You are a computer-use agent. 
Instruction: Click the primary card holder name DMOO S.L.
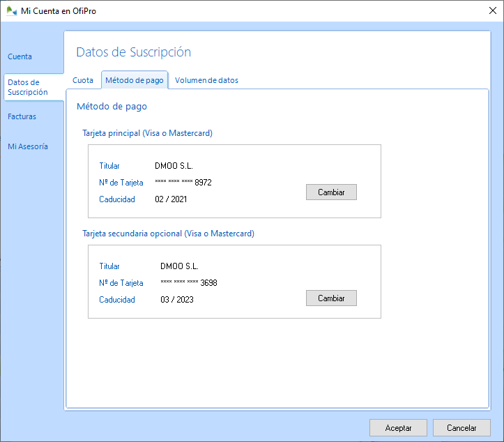point(174,166)
